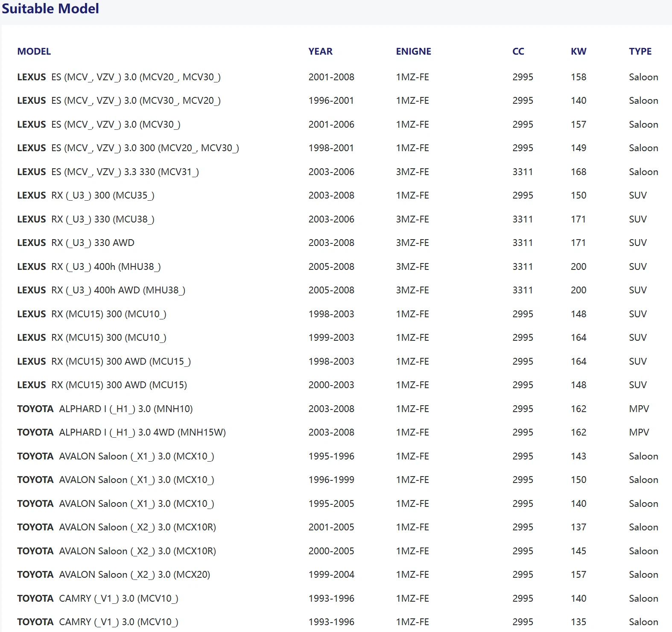This screenshot has height=632, width=672.
Task: Click 3311 cc in RX 330 (MCU38_) row
Action: (x=523, y=219)
